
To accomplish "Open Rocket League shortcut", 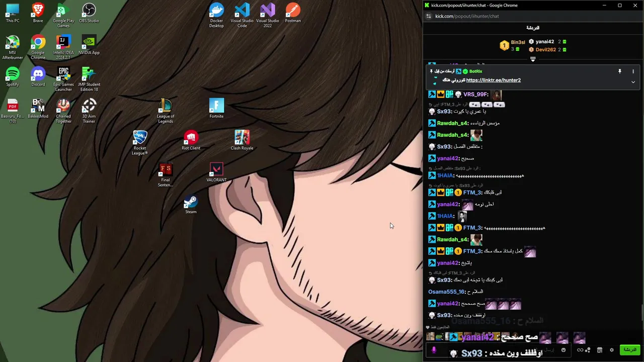I will (x=140, y=143).
